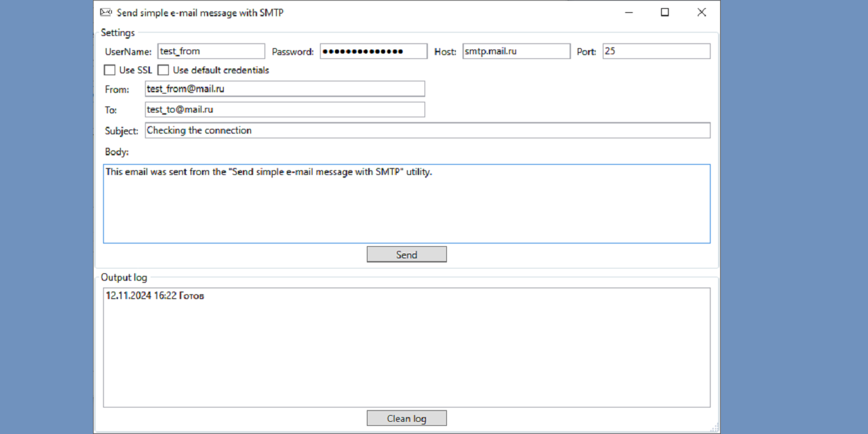Select the masked Password field
This screenshot has width=868, height=434.
point(373,50)
